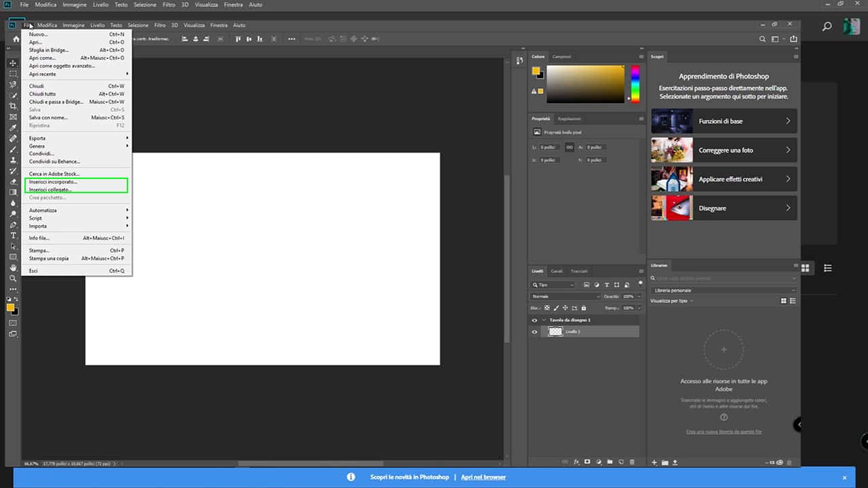Expand the Esporta submenu
Viewport: 868px width, 488px height.
pos(78,138)
